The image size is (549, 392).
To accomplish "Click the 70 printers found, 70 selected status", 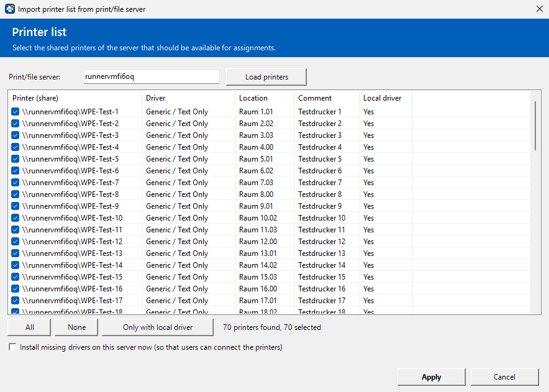I will click(x=272, y=327).
